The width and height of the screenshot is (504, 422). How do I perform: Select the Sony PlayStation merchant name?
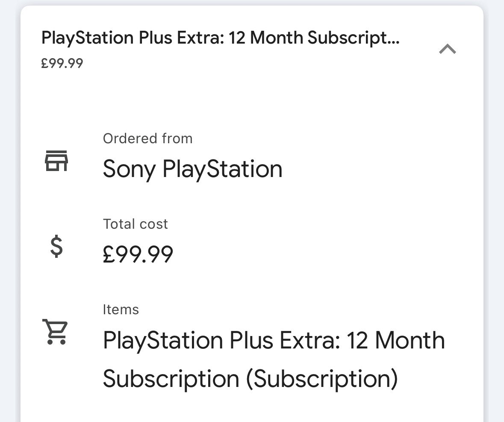point(192,169)
